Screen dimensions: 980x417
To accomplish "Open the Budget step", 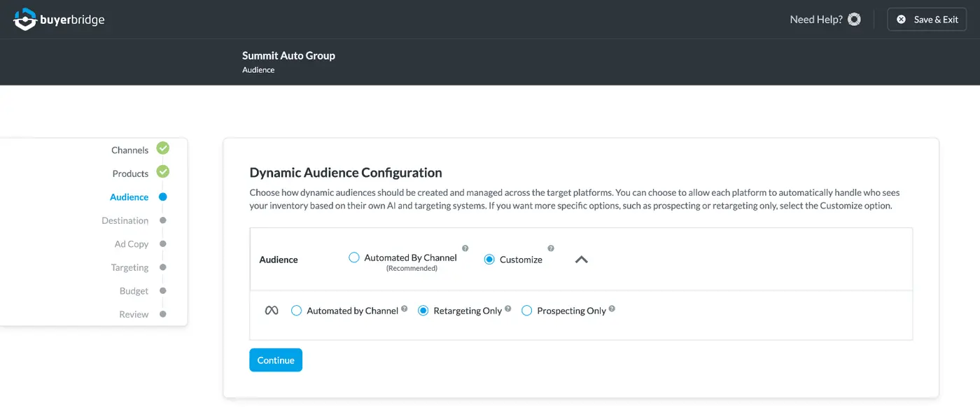I will tap(134, 291).
